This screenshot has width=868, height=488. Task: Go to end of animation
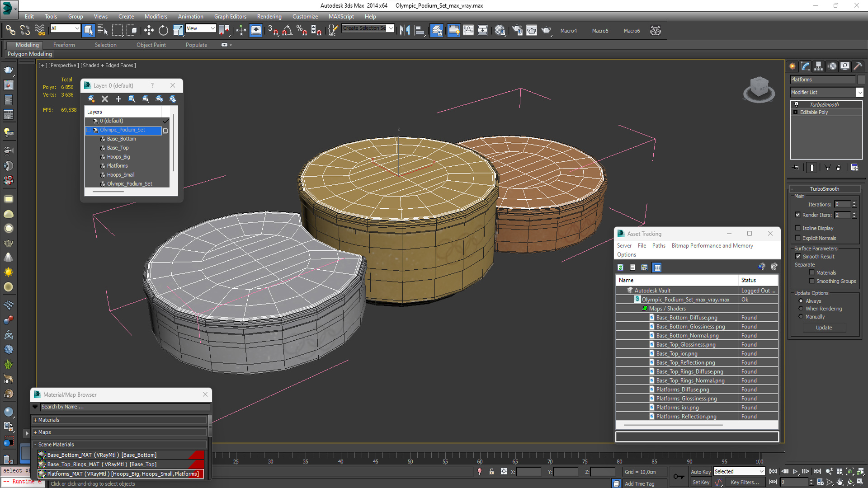(x=817, y=471)
